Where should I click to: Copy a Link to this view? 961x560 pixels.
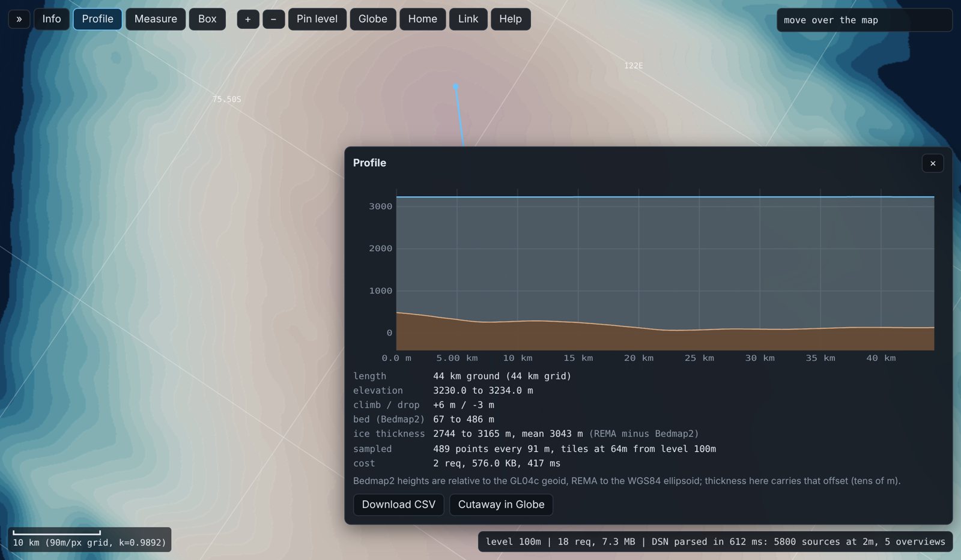[468, 19]
